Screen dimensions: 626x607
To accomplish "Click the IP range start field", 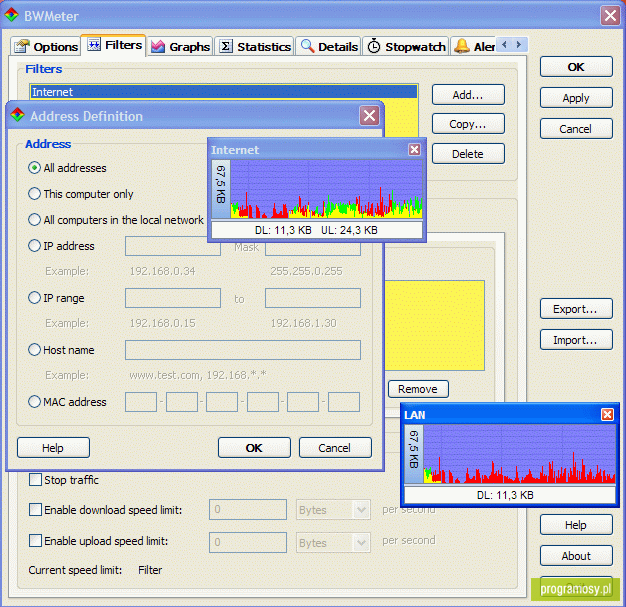I will tap(173, 298).
